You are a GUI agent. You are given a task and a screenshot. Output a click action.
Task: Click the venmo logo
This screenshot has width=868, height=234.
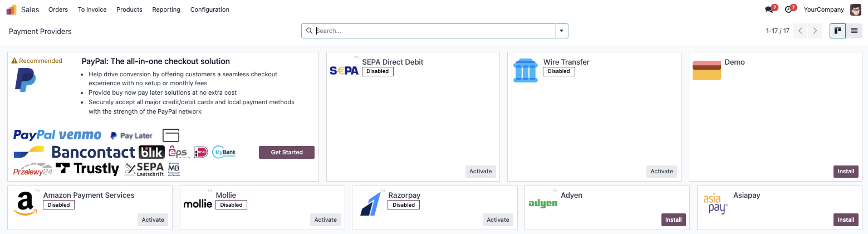coord(80,135)
